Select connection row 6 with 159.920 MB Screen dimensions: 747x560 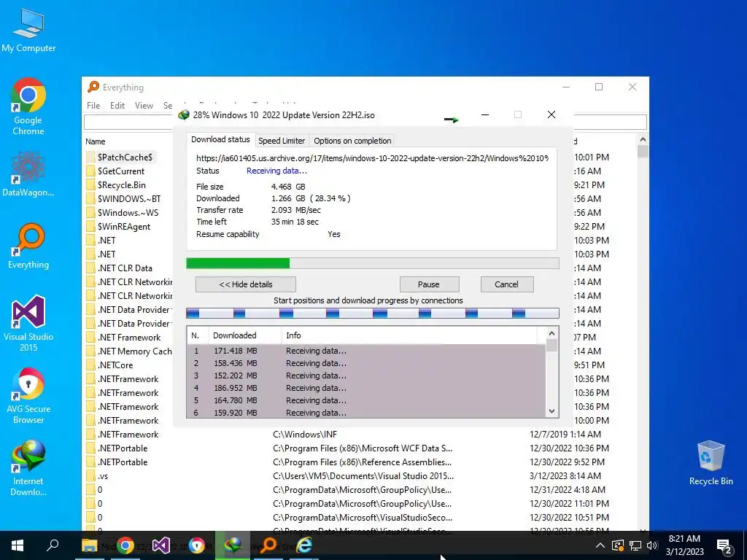tap(366, 413)
